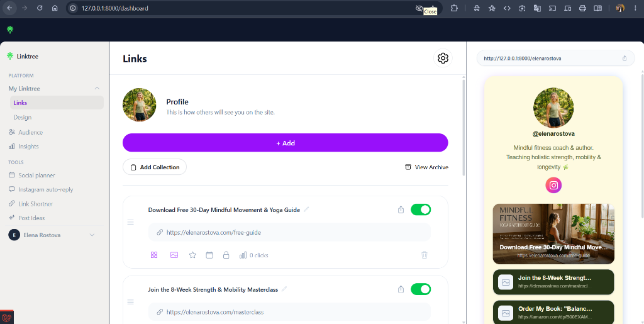Click avatar in preview panel
The image size is (644, 324).
pyautogui.click(x=553, y=108)
